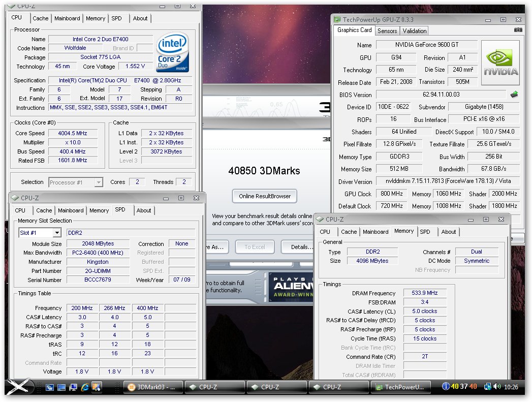Open About tab in the CPU-Z SPD window
532x402 pixels.
click(143, 210)
